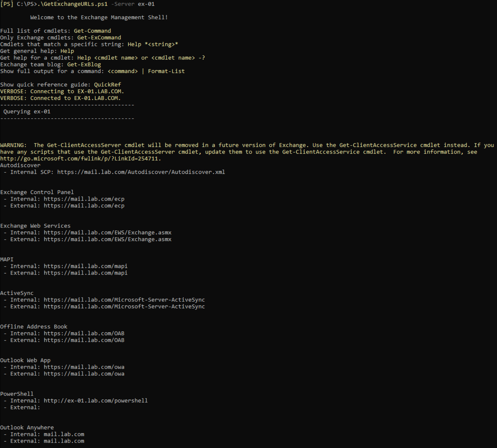Click the ECP internal URL
Image resolution: width=497 pixels, height=448 pixels.
click(x=84, y=199)
